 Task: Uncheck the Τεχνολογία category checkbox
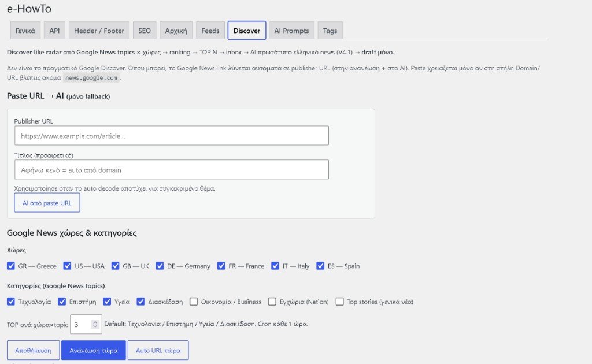(11, 302)
